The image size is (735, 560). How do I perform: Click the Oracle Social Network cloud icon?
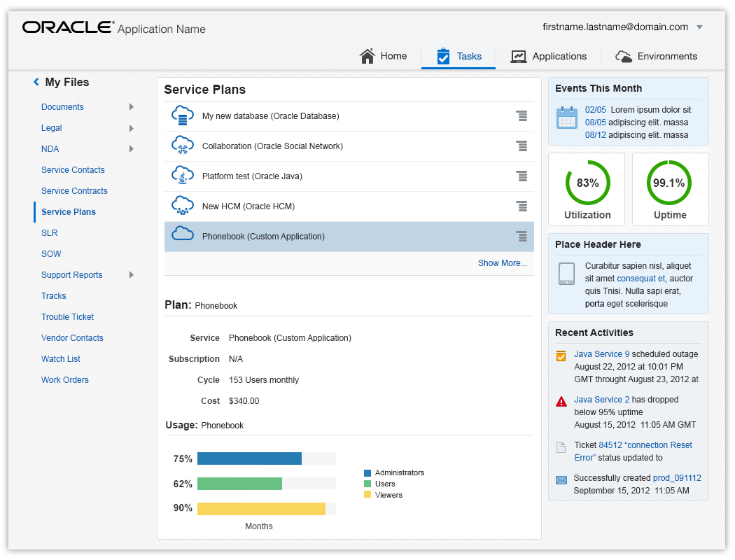point(182,146)
